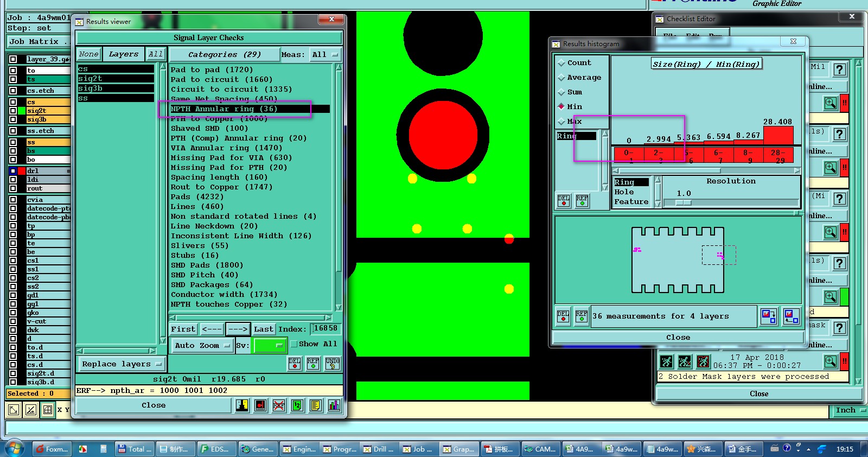This screenshot has width=868, height=457.
Task: Toggle checkbox for layer drl in layer list
Action: point(13,171)
